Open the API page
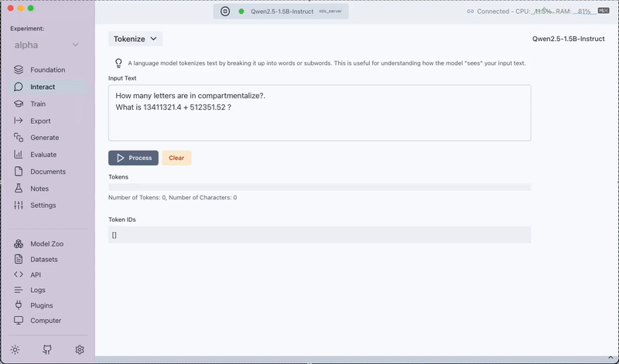The height and width of the screenshot is (364, 619). [x=36, y=274]
